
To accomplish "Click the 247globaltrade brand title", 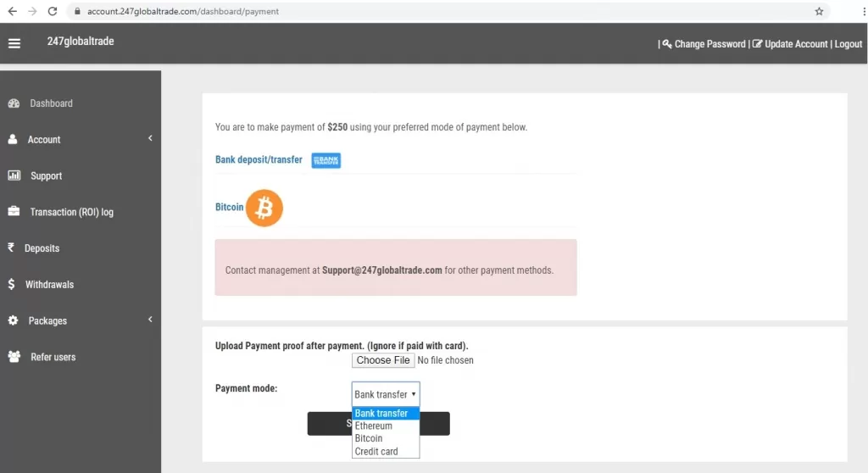I will [81, 41].
